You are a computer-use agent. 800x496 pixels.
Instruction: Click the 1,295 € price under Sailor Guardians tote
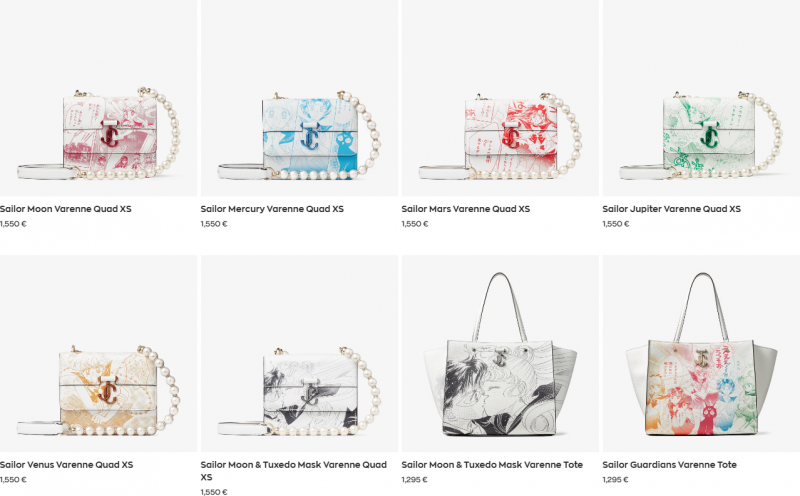tap(615, 479)
